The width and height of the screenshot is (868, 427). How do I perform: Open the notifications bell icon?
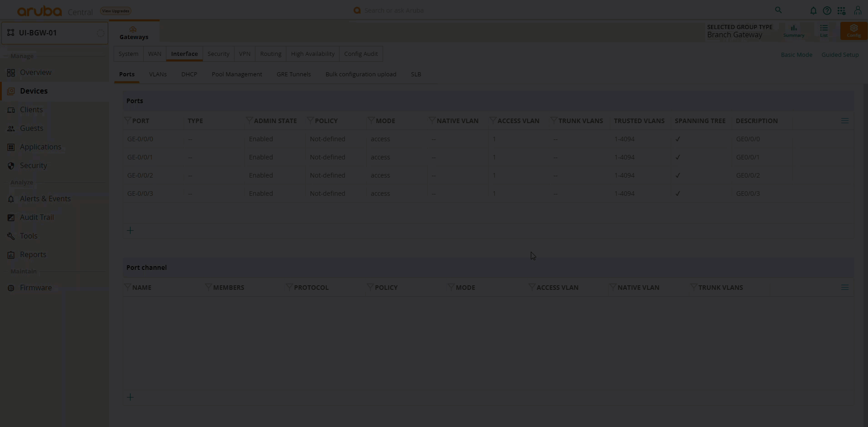tap(813, 10)
